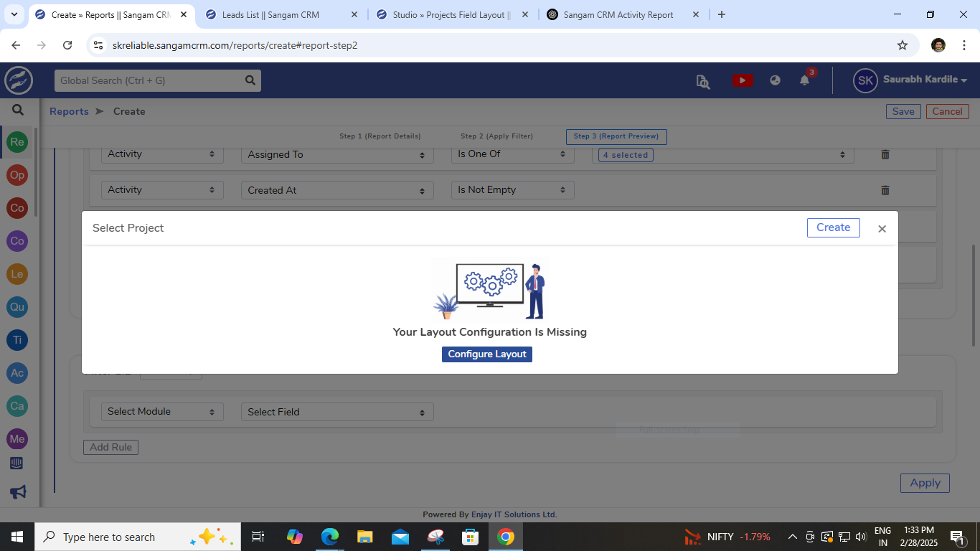Click Configure Layout button

point(487,354)
